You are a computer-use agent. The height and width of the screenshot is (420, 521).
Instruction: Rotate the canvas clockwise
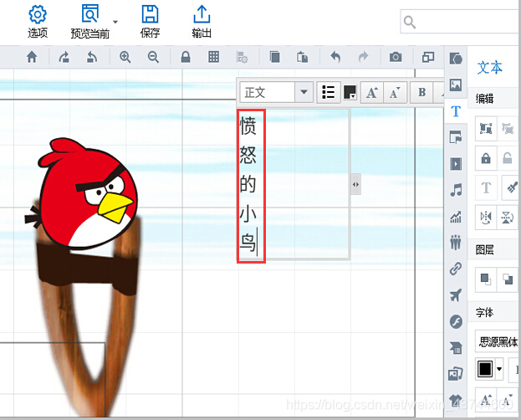pyautogui.click(x=64, y=57)
